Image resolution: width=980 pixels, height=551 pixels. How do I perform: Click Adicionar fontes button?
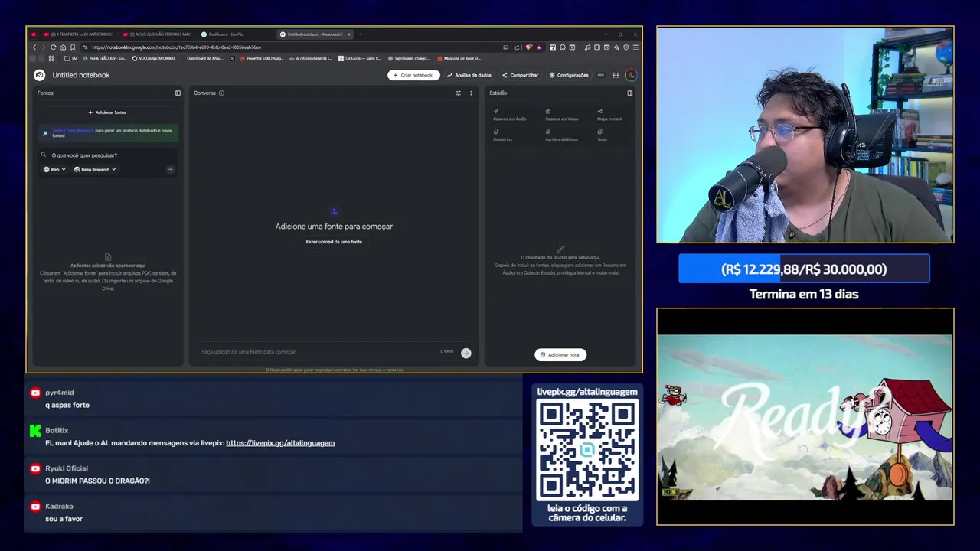coord(107,112)
